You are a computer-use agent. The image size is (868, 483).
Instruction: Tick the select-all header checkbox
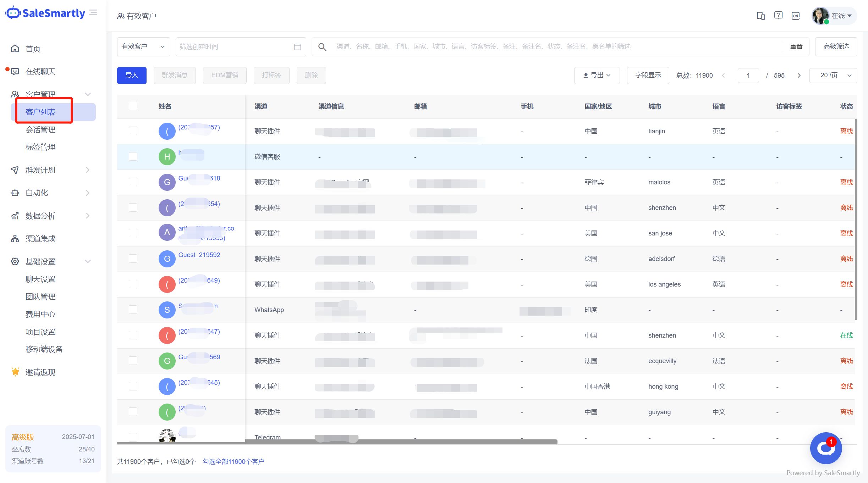[x=133, y=106]
